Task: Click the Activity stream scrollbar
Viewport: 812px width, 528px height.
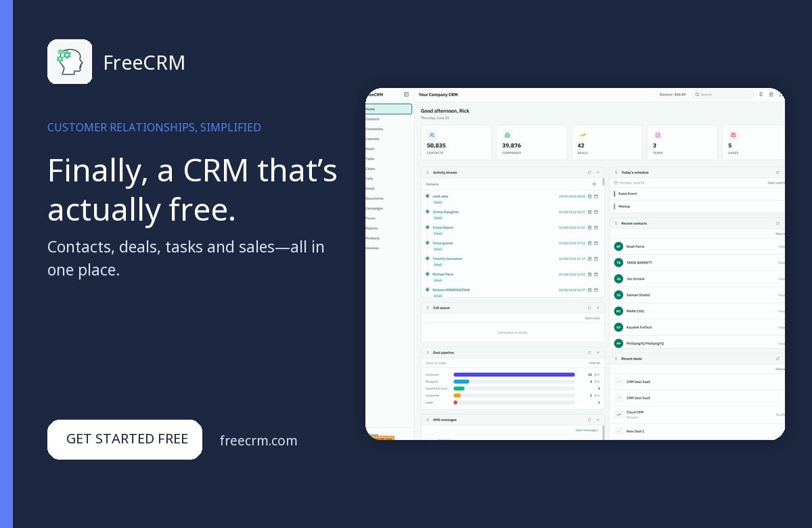Action: pos(603,183)
